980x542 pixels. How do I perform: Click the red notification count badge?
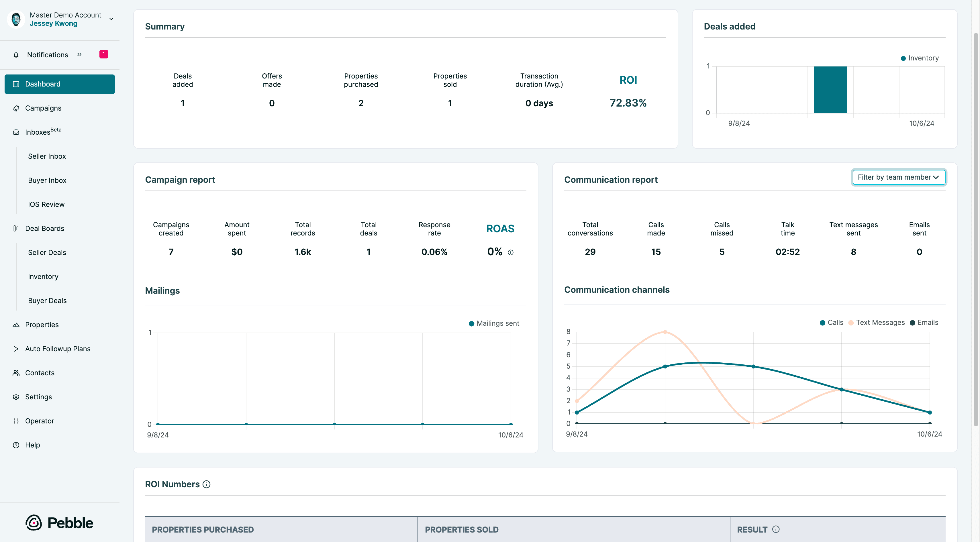pos(103,54)
